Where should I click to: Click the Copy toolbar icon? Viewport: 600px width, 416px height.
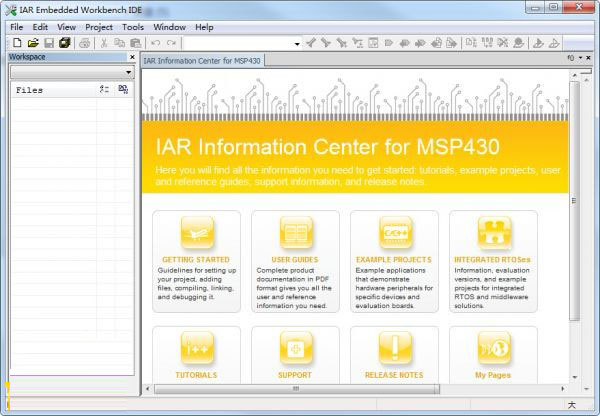coord(119,43)
